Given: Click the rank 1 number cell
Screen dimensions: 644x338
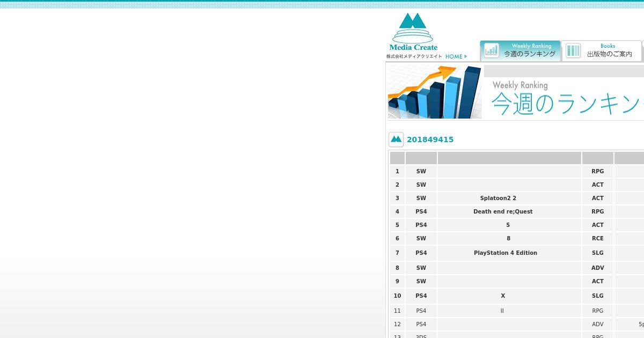Looking at the screenshot, I should (x=397, y=171).
